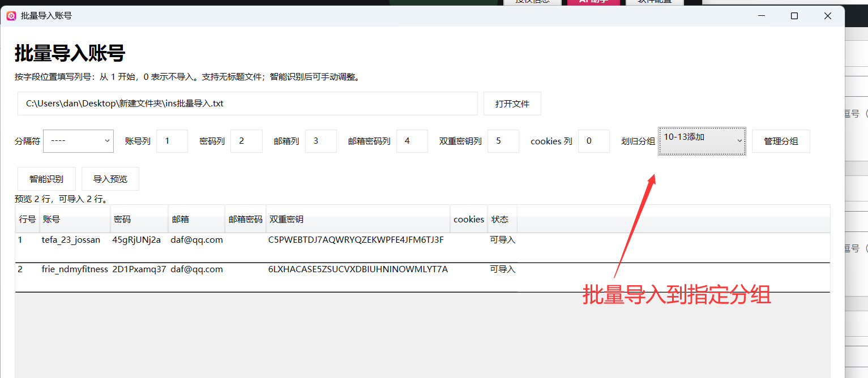868x378 pixels.
Task: Click the row 1 daf@qq.com cell
Action: (x=196, y=240)
